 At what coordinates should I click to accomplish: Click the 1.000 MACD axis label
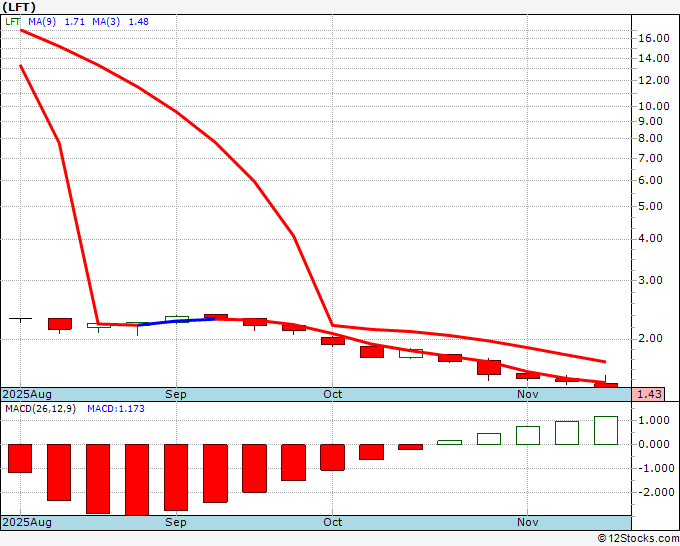point(656,421)
